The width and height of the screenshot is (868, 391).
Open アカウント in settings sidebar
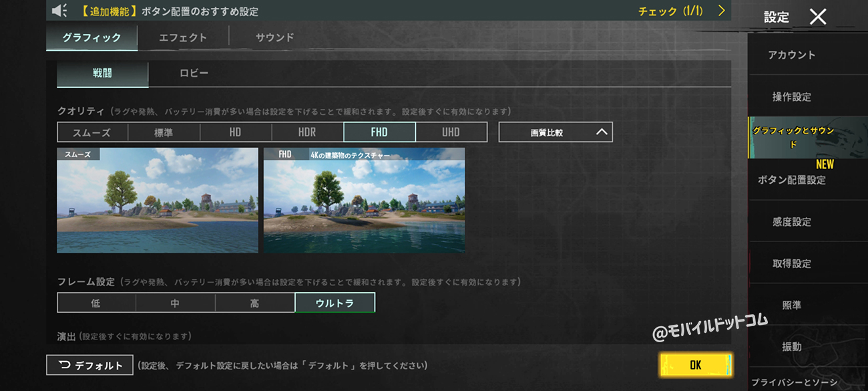coord(791,55)
